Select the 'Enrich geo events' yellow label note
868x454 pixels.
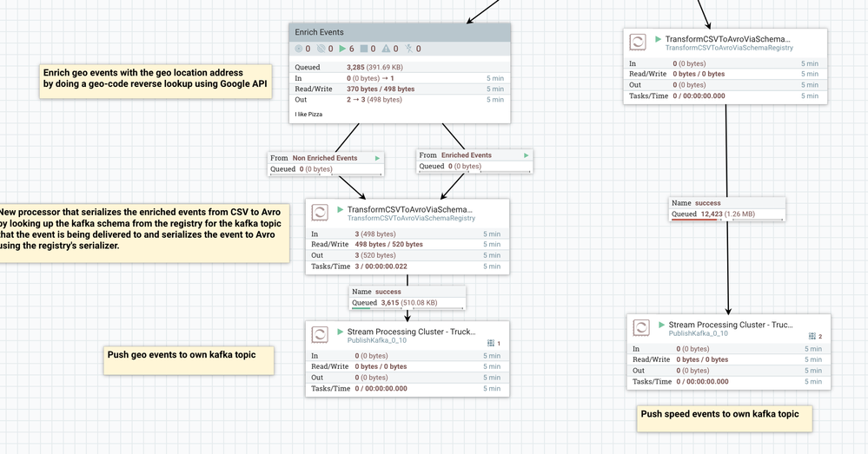pyautogui.click(x=156, y=82)
